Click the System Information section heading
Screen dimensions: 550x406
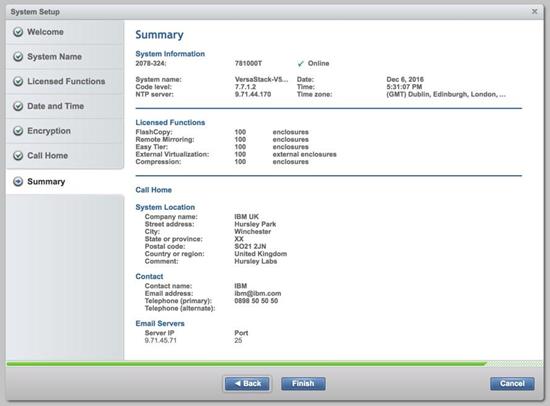pyautogui.click(x=170, y=54)
